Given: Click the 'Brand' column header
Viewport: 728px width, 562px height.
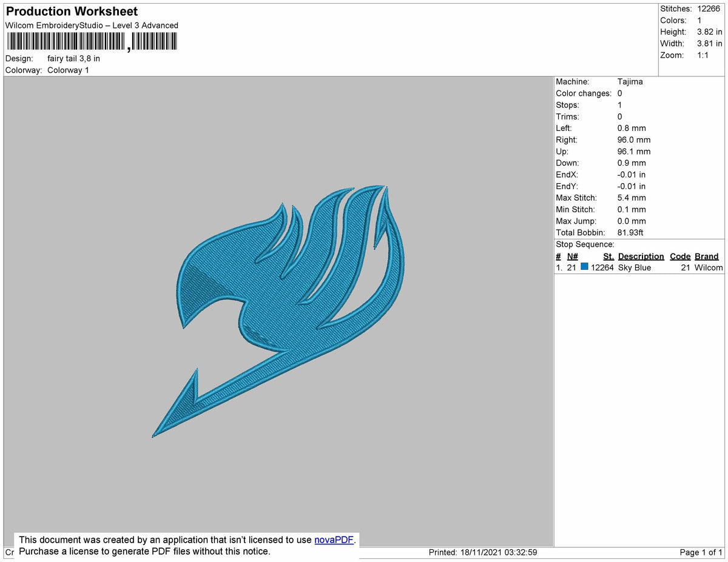Looking at the screenshot, I should tap(707, 256).
